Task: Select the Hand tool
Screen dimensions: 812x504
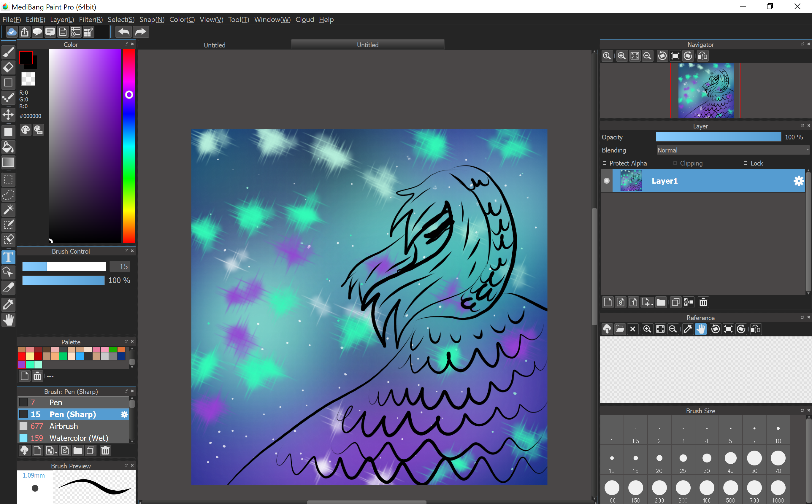Action: (x=8, y=320)
